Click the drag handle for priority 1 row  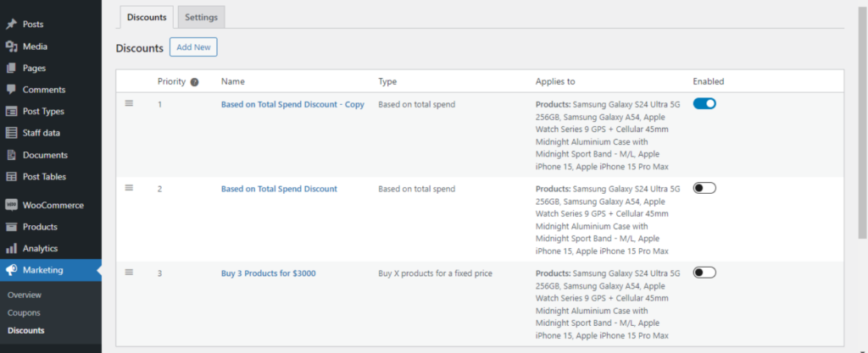(x=129, y=103)
